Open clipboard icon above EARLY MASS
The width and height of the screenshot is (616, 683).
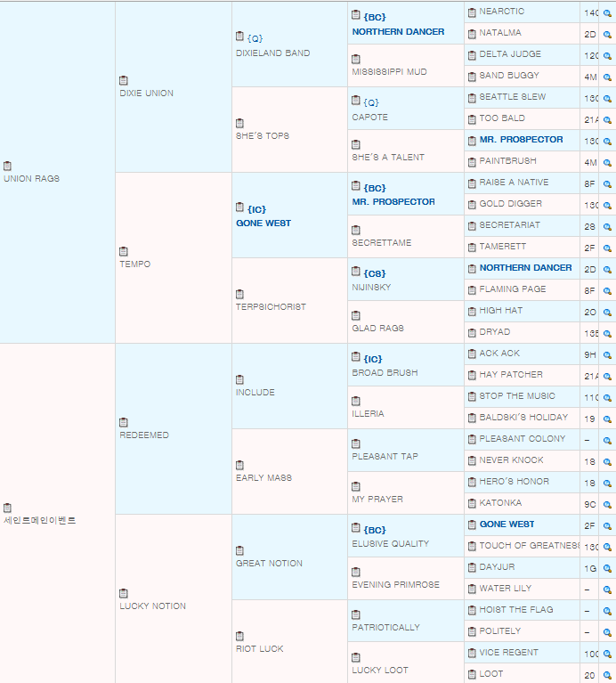click(x=239, y=465)
